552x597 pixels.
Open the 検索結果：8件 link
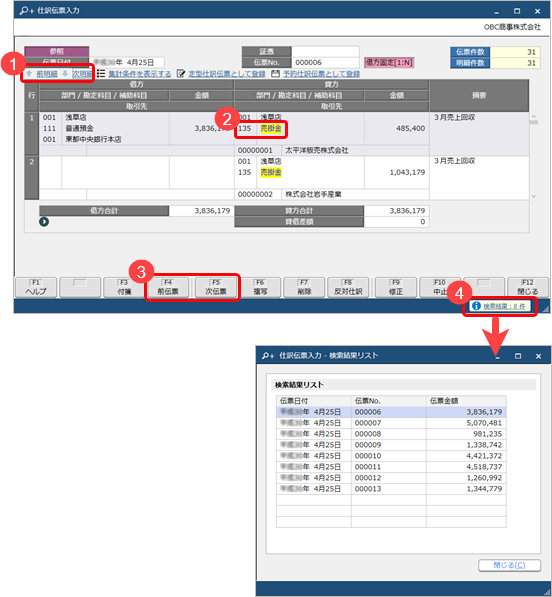[504, 306]
